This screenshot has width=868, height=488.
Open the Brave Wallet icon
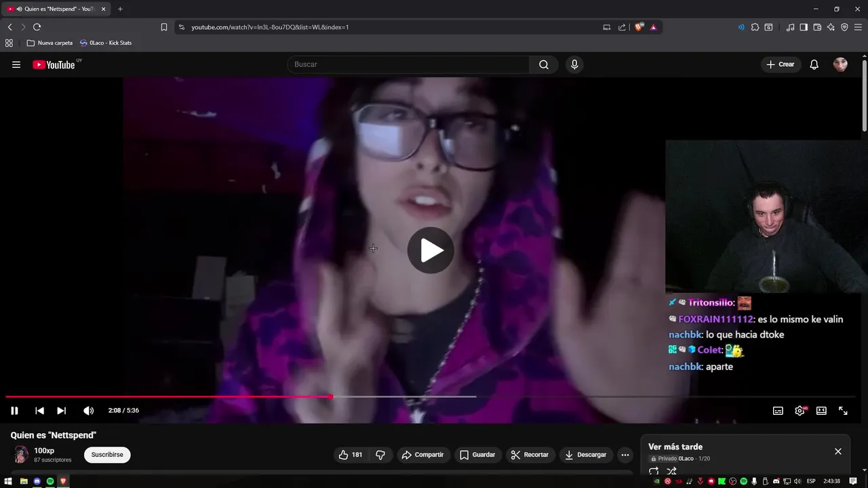pyautogui.click(x=817, y=27)
